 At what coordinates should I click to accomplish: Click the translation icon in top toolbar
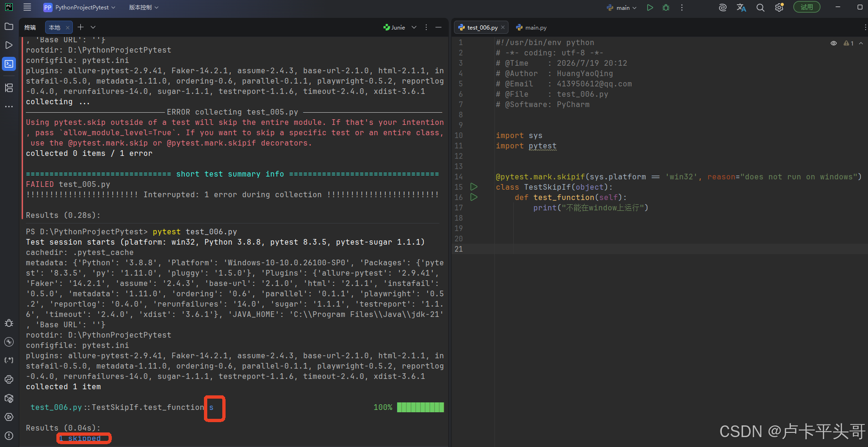tap(742, 8)
